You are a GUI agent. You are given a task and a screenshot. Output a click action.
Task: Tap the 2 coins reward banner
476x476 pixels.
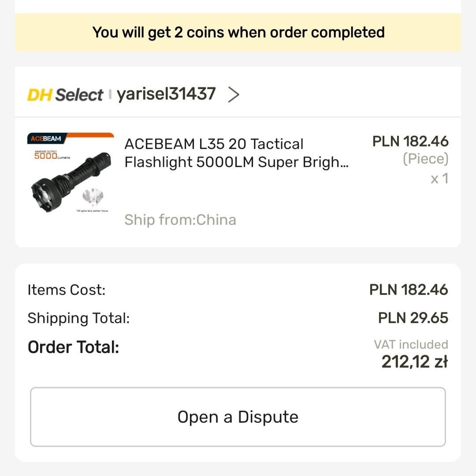[238, 32]
